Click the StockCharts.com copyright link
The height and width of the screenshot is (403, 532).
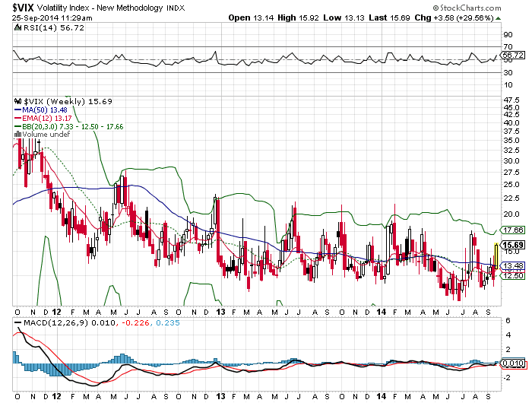(x=467, y=8)
